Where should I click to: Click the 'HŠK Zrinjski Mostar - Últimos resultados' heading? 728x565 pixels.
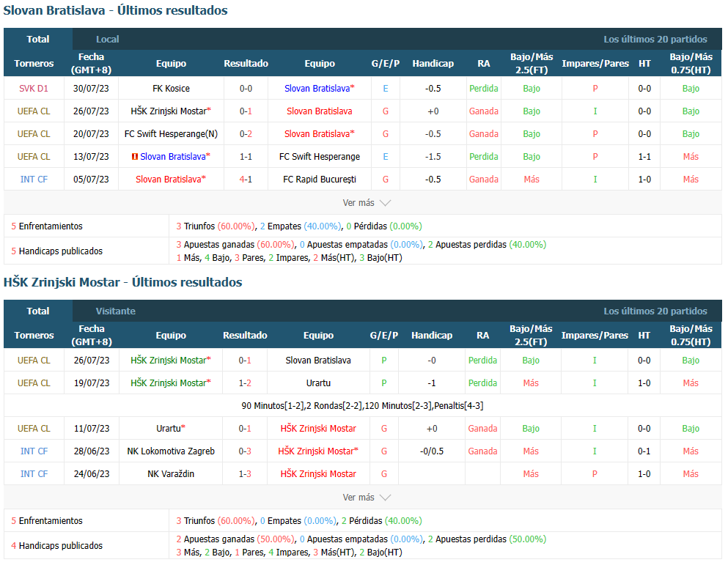pyautogui.click(x=122, y=282)
